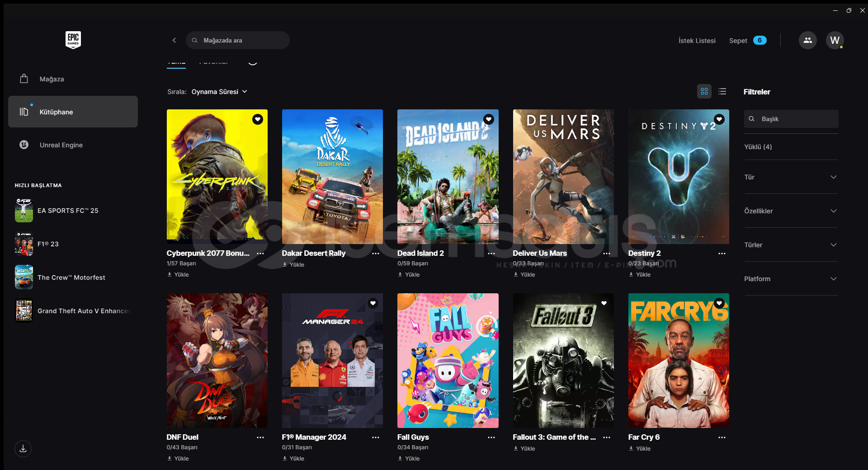
Task: Open more options for Deliver Us Mars
Action: 607,254
